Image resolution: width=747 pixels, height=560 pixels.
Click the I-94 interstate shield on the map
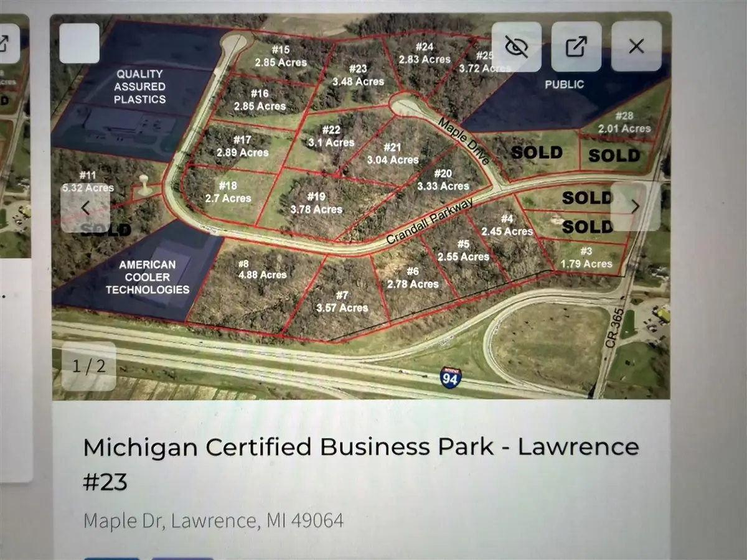(449, 376)
